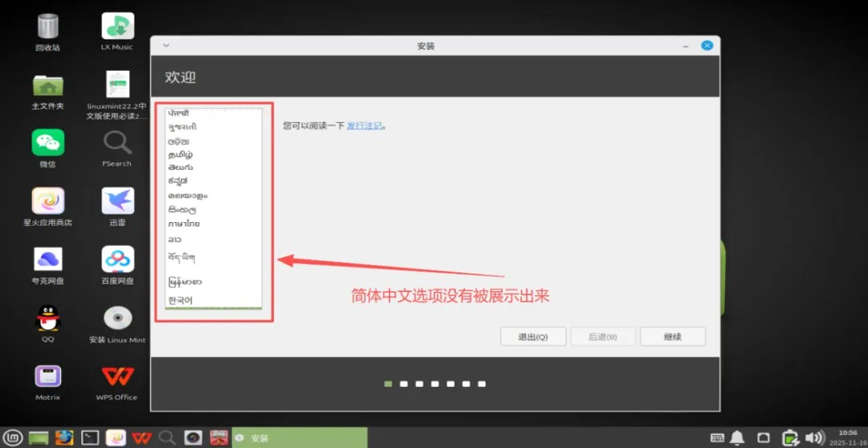Viewport: 868px width, 448px height.
Task: Open the 主文件夹 home folder icon
Action: [47, 84]
